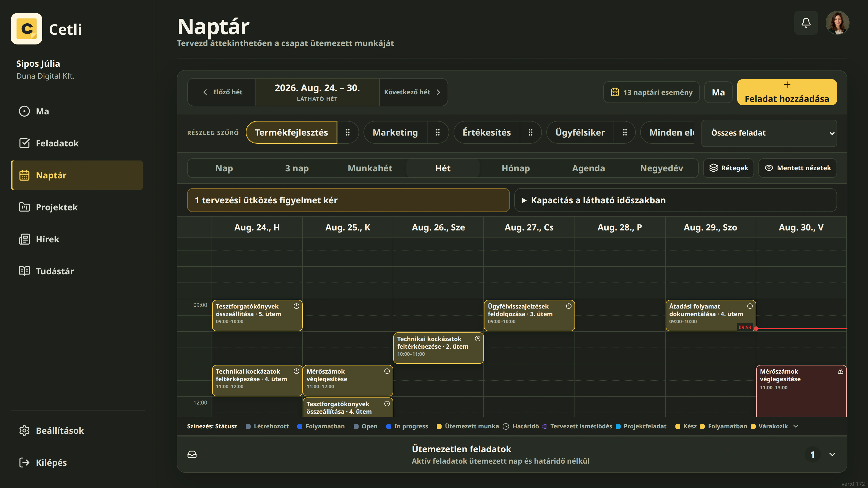This screenshot has width=868, height=488.
Task: Toggle the Értékesítés department filter
Action: pos(487,132)
